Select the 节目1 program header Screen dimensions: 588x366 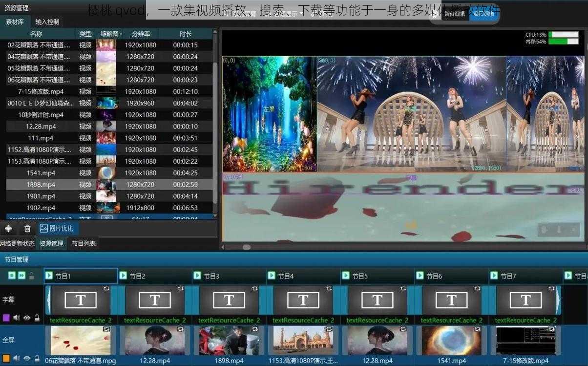(81, 276)
